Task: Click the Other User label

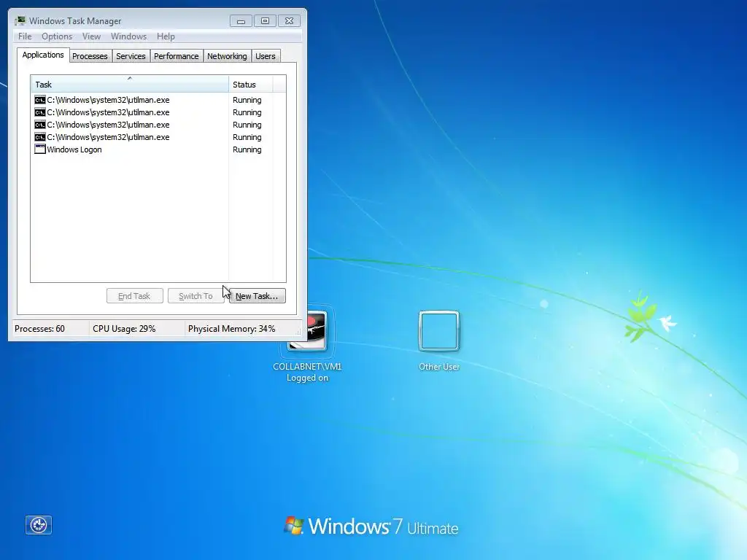Action: (x=438, y=367)
